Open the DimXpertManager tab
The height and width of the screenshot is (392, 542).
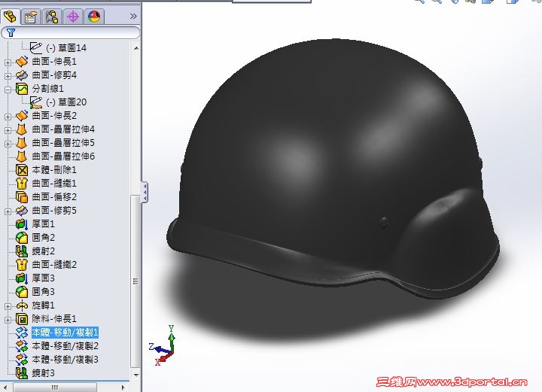73,17
